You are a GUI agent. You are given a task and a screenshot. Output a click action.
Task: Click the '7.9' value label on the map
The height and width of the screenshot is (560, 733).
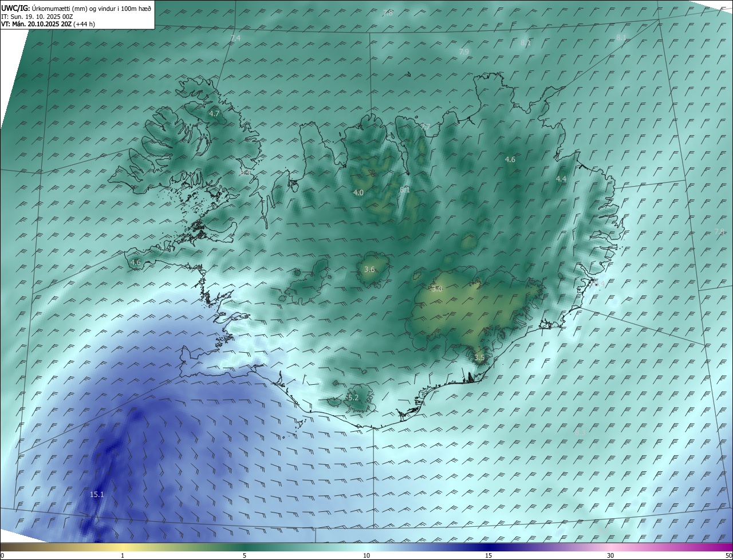click(464, 52)
